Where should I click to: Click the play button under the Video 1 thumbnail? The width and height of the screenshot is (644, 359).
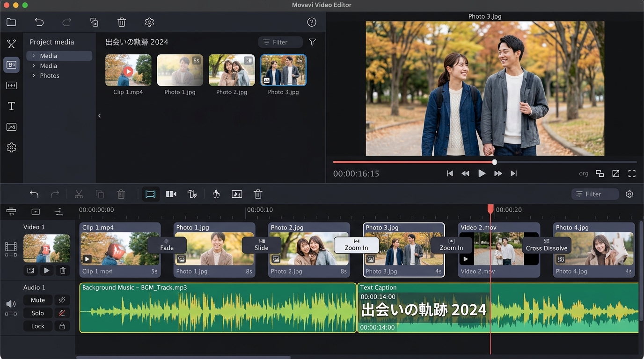46,270
